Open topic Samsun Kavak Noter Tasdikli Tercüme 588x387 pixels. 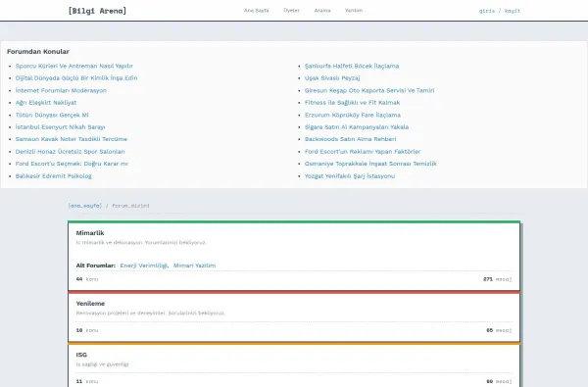click(72, 139)
